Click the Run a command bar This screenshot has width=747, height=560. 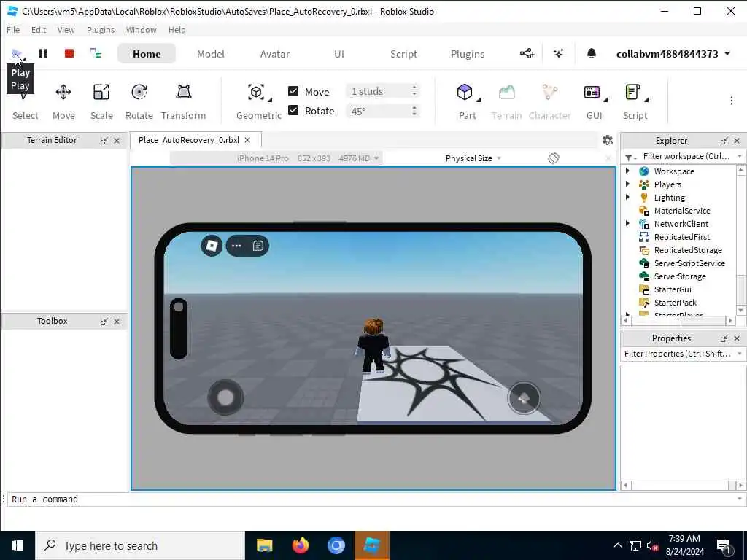tap(371, 499)
